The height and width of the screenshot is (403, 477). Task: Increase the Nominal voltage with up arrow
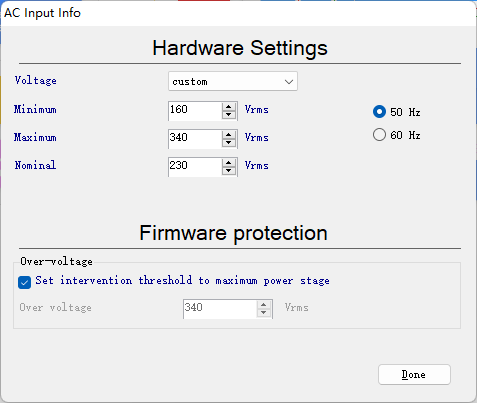tap(229, 163)
